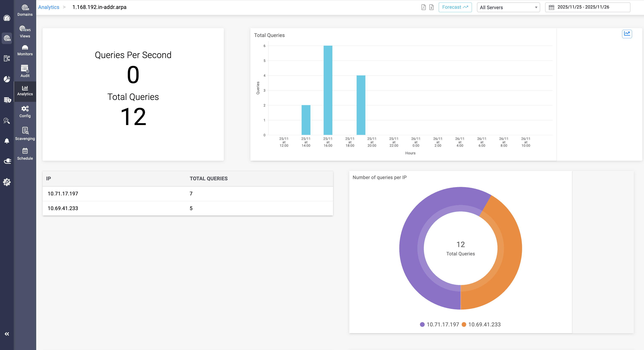Go back via Analytics breadcrumb link
The height and width of the screenshot is (350, 644).
tap(49, 7)
